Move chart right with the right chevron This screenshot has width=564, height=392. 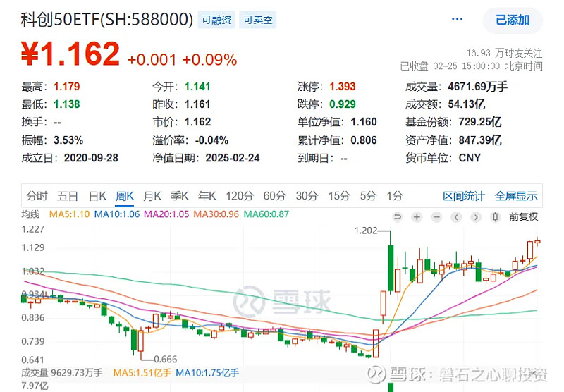(476, 217)
